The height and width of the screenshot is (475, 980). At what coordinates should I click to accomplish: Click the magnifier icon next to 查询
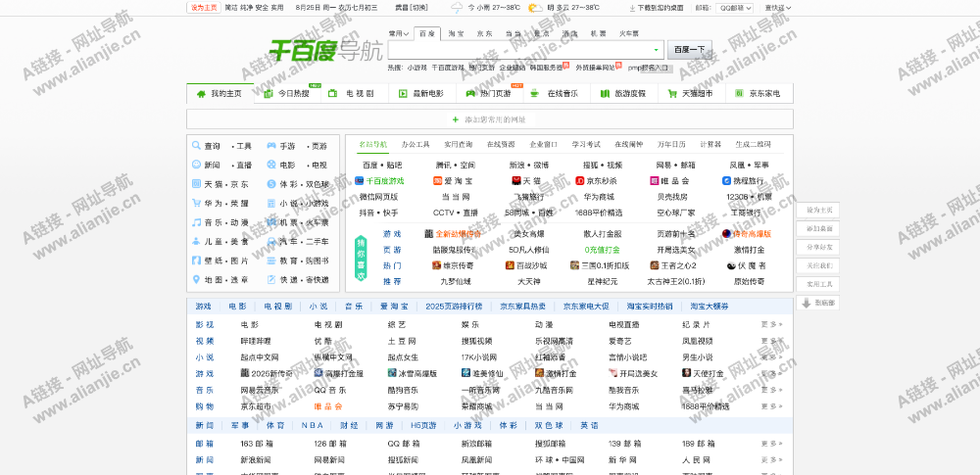196,146
